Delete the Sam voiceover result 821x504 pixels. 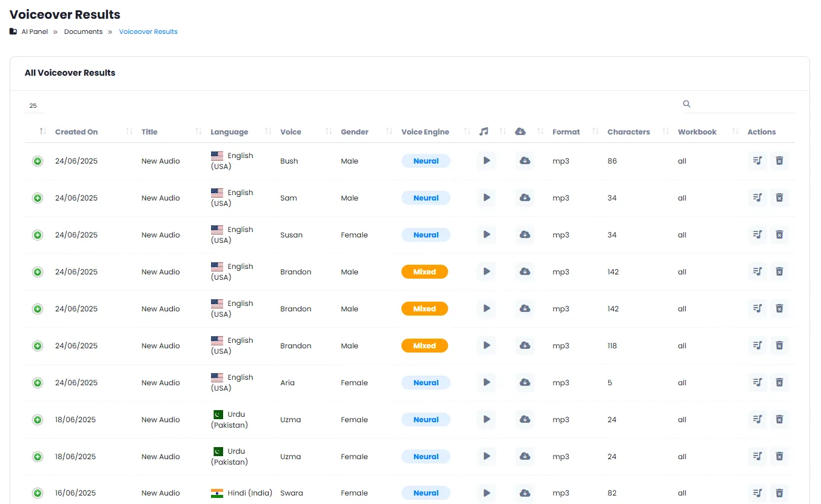tap(780, 198)
